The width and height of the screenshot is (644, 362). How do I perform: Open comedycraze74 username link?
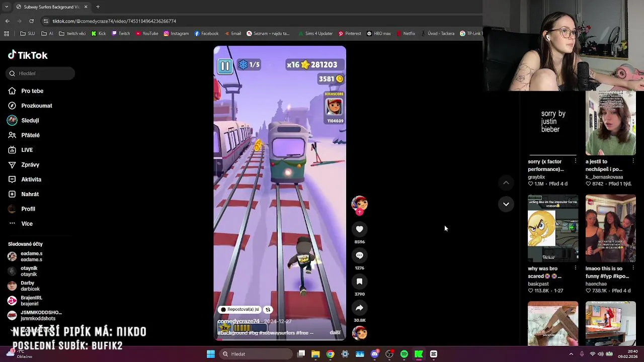click(x=238, y=321)
